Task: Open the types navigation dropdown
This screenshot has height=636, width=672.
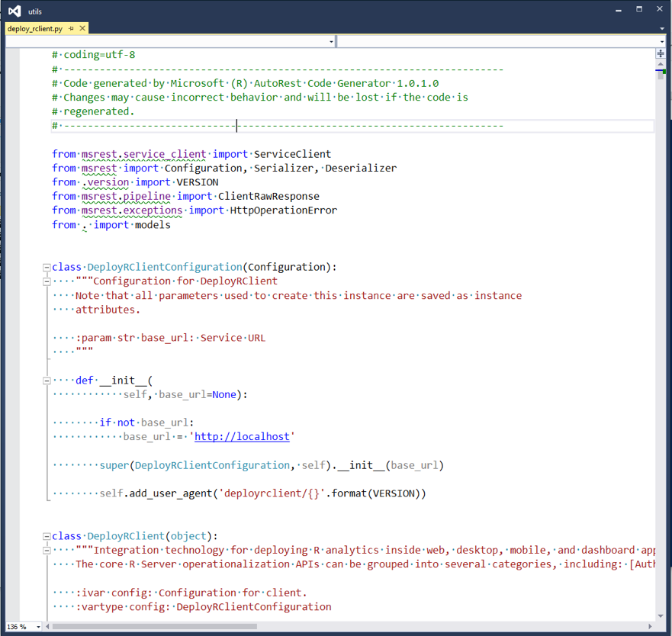Action: 331,41
